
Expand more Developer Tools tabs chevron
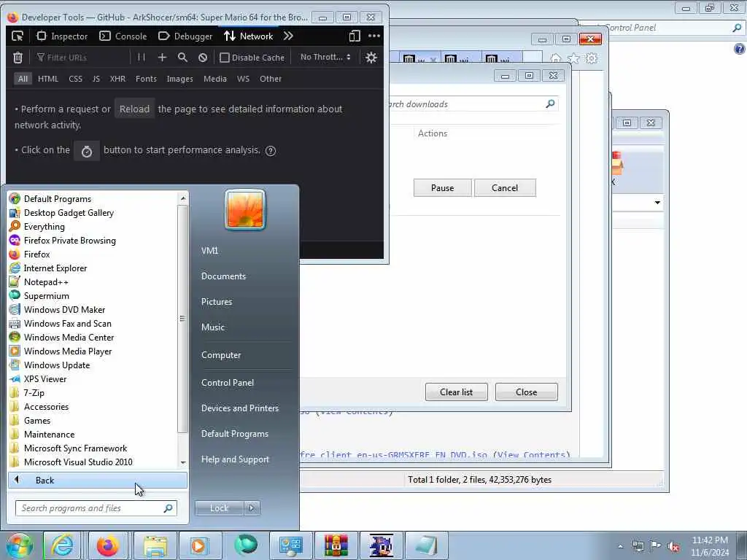tap(287, 36)
